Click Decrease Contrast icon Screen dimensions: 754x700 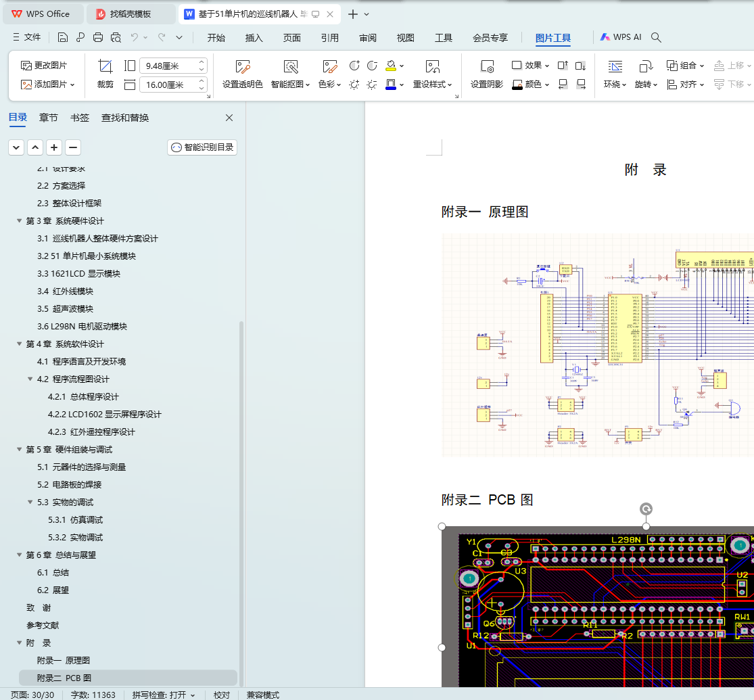[x=372, y=66]
